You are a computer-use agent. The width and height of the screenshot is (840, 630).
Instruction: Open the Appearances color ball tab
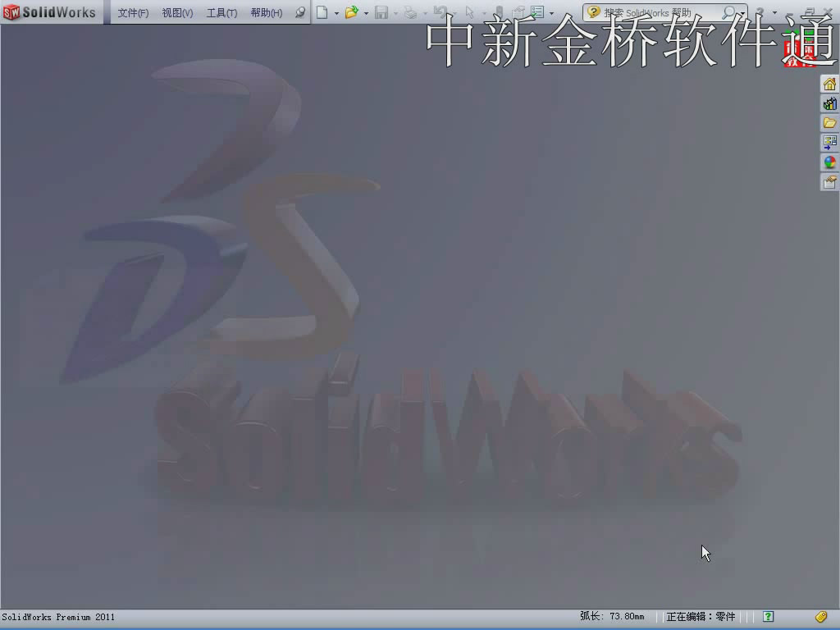click(830, 163)
